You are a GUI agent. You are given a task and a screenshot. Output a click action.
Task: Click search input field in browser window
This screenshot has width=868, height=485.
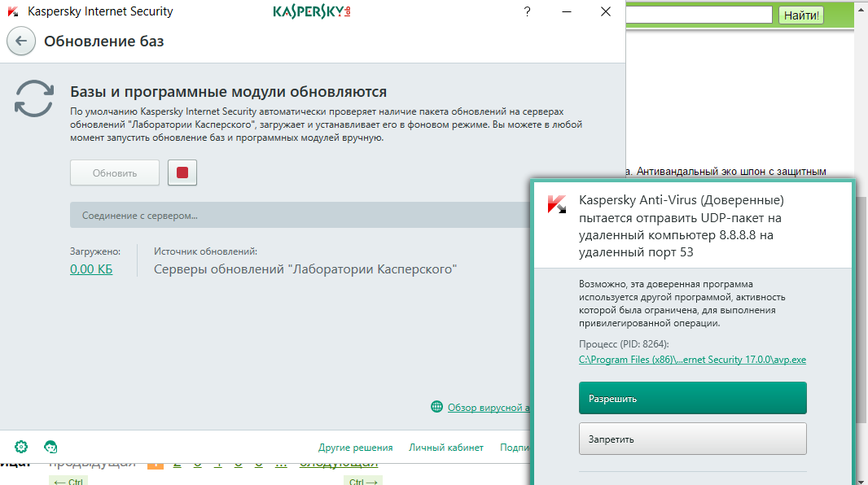[x=699, y=15]
